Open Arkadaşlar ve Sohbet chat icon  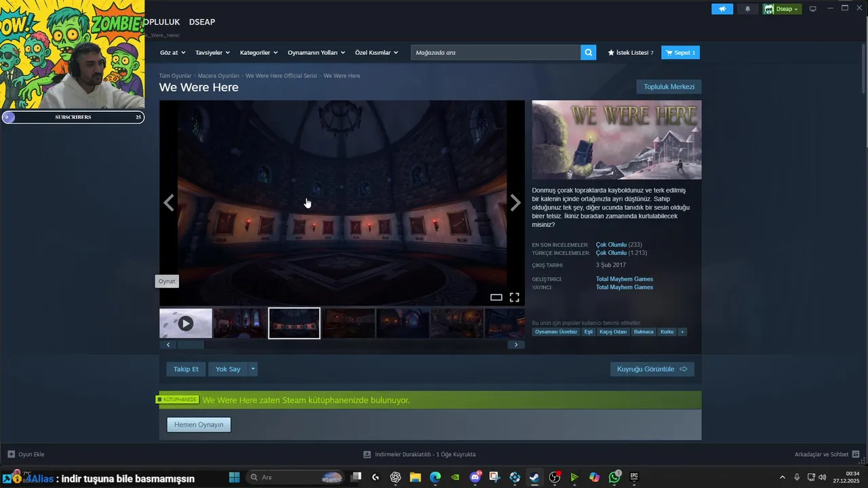[x=855, y=454]
